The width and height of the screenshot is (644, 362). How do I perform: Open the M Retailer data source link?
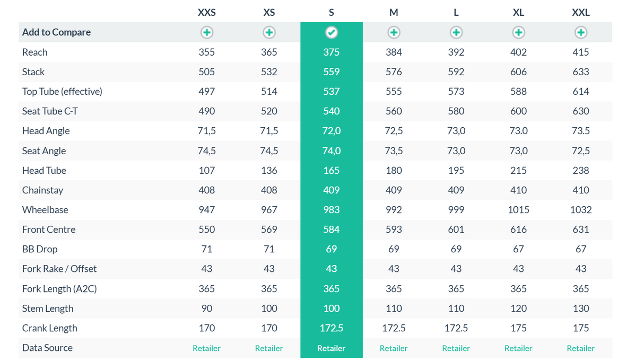[x=394, y=348]
